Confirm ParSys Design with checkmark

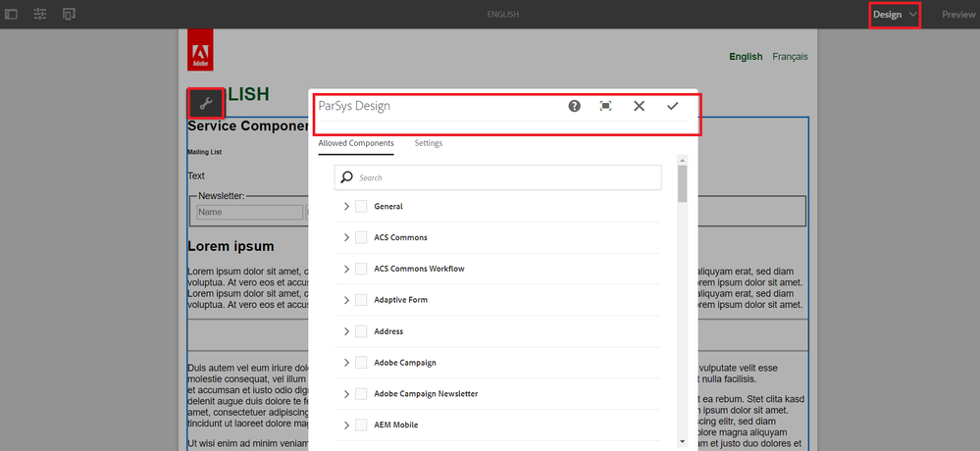[x=672, y=106]
